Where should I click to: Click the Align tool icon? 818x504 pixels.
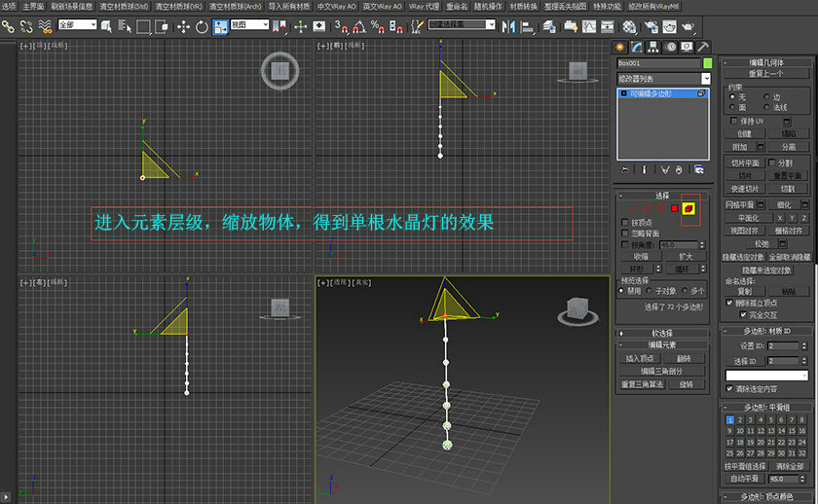(x=528, y=26)
